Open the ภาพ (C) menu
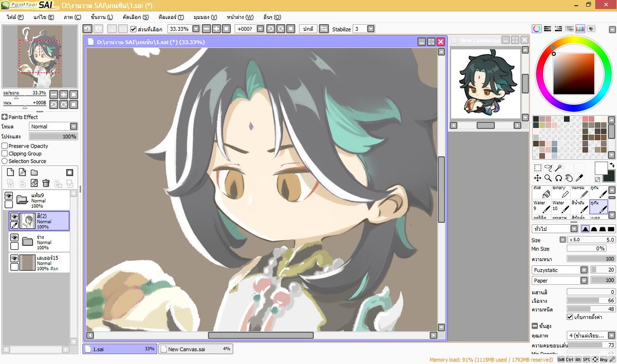 click(x=72, y=17)
